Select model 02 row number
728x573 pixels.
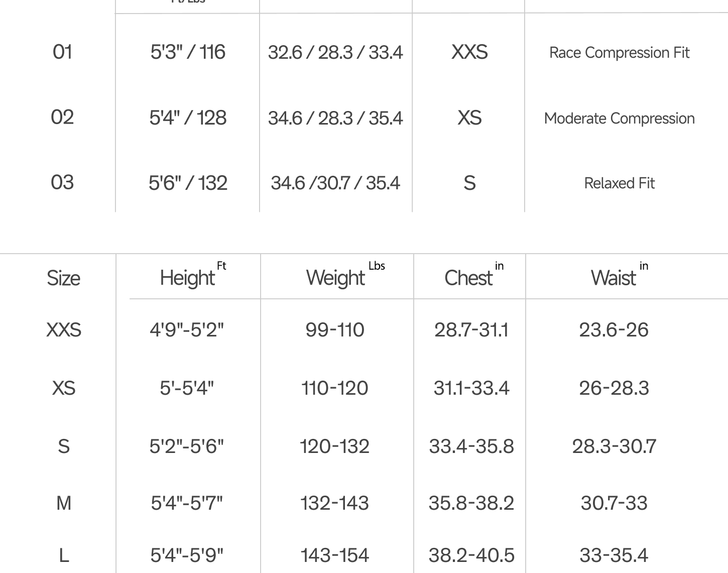coord(62,117)
